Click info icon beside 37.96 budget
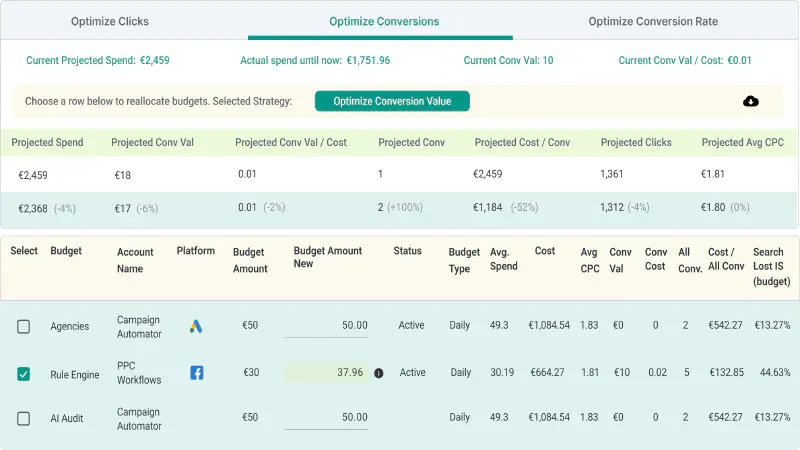 tap(379, 373)
